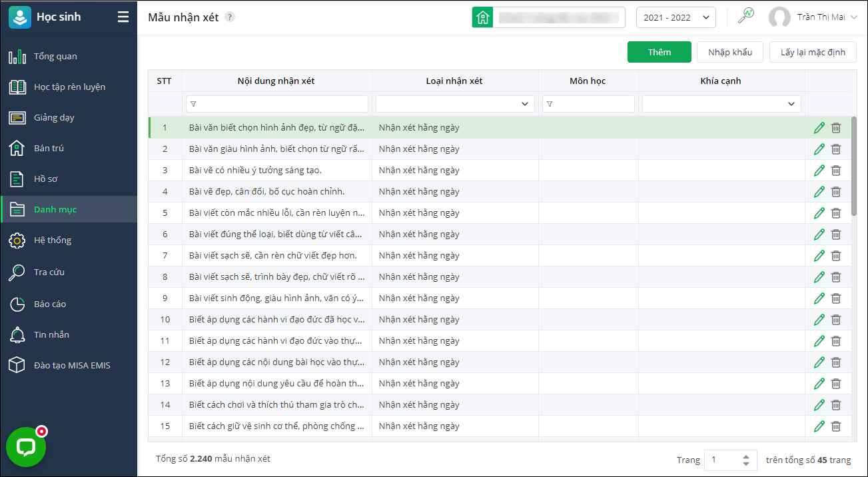The width and height of the screenshot is (868, 477).
Task: Delete row 1 with the trash icon
Action: coord(836,128)
